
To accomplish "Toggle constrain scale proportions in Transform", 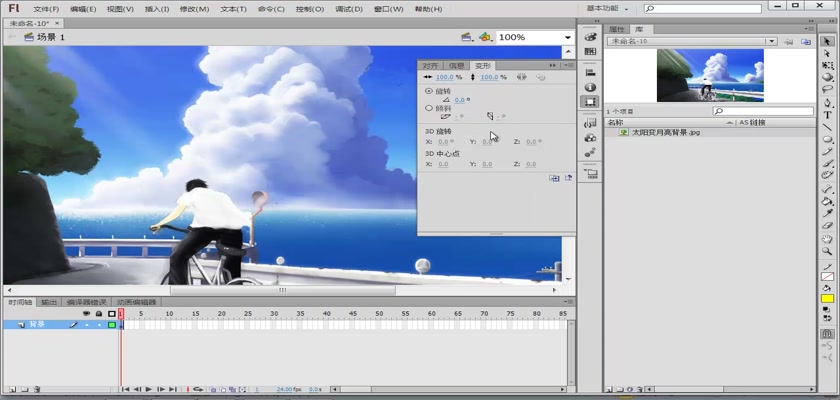I will point(521,77).
